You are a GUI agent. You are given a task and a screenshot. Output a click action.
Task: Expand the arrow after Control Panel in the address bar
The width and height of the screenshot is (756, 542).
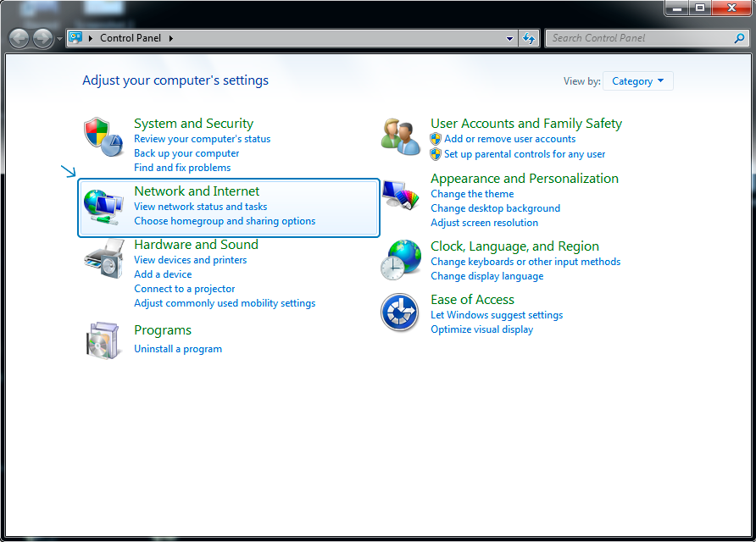pos(170,38)
